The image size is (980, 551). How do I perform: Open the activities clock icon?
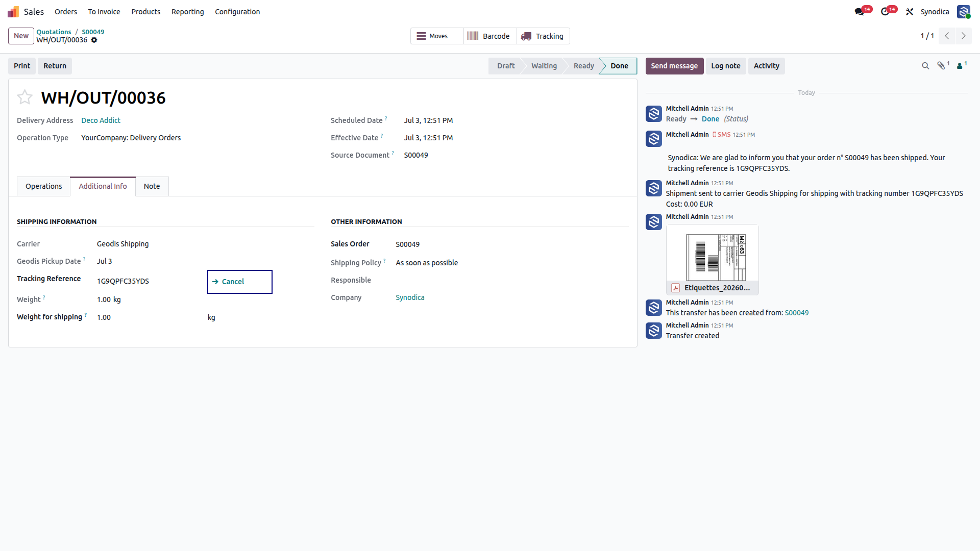point(886,12)
